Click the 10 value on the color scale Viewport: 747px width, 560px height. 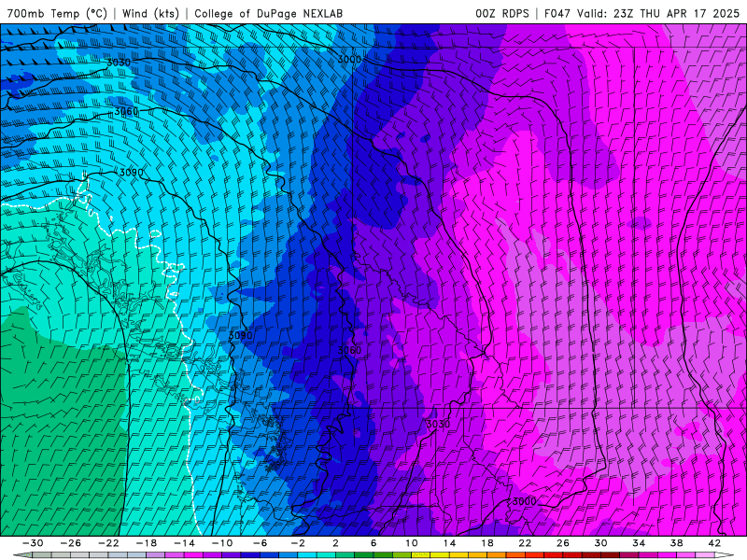[412, 543]
